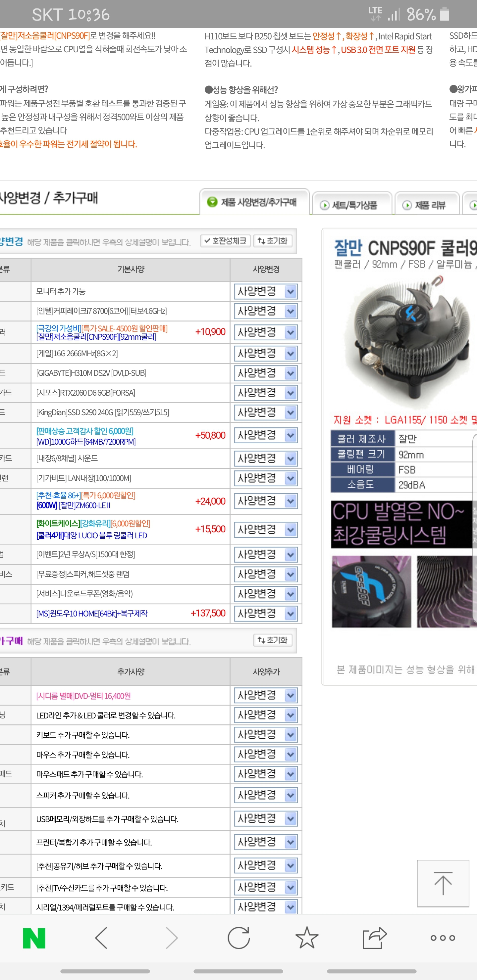Click the [GIGABYTE]H310M DS2V row text
The width and height of the screenshot is (477, 980).
pos(91,373)
